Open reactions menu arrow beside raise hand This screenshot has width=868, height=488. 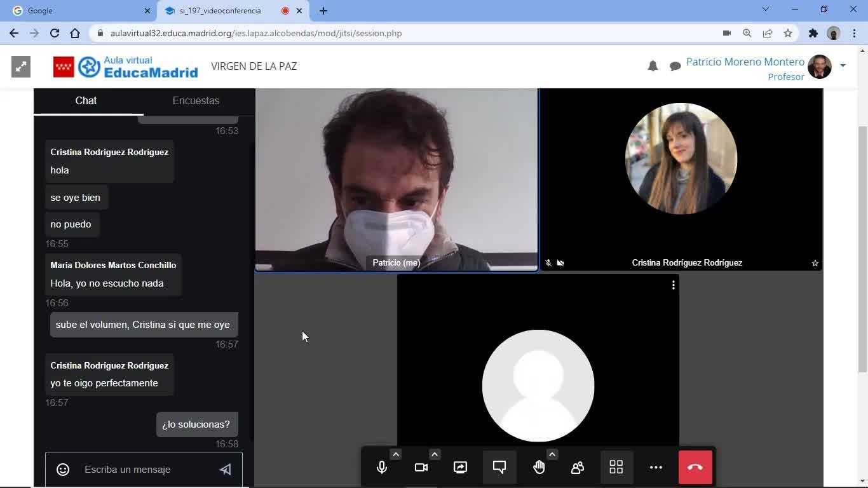[552, 454]
